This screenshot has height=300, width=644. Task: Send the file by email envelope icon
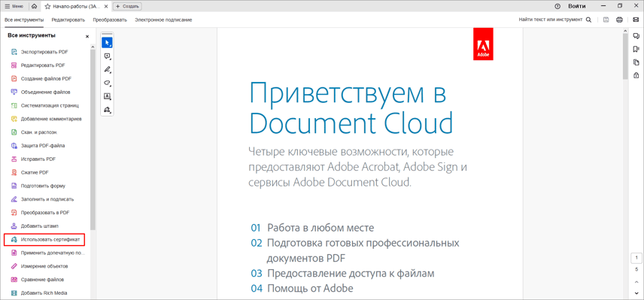coord(636,20)
